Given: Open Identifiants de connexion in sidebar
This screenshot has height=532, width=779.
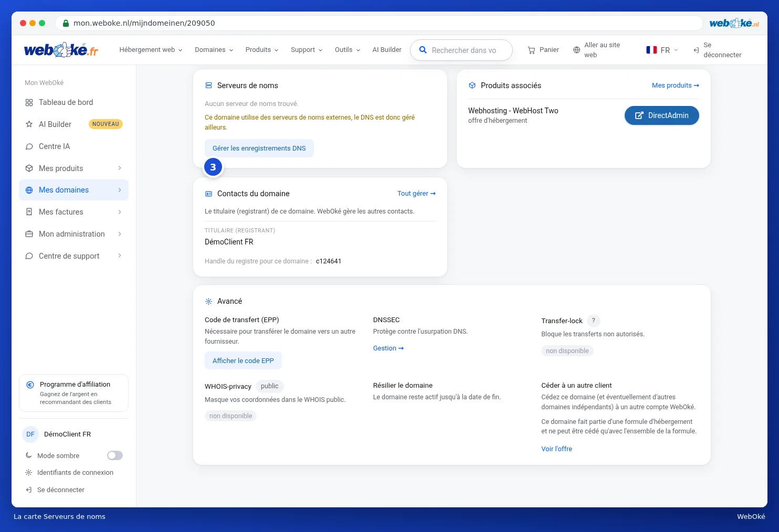Looking at the screenshot, I should point(75,473).
